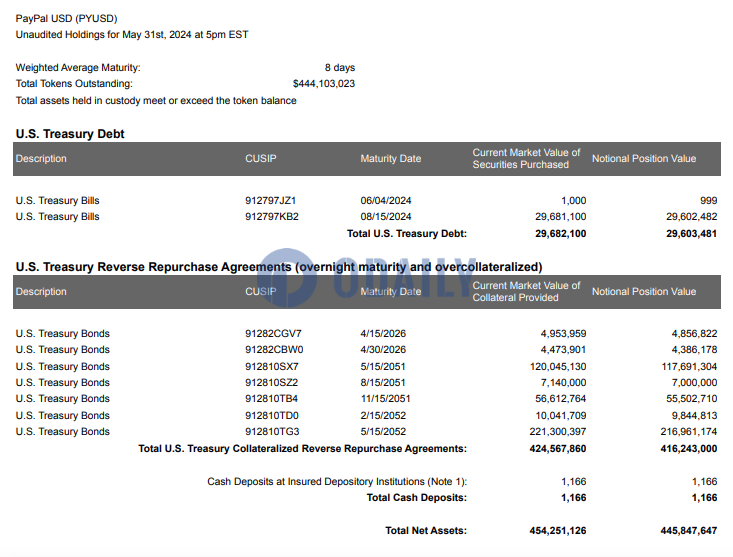Click the 29,681,100 market value cell
733x557 pixels.
pos(561,217)
